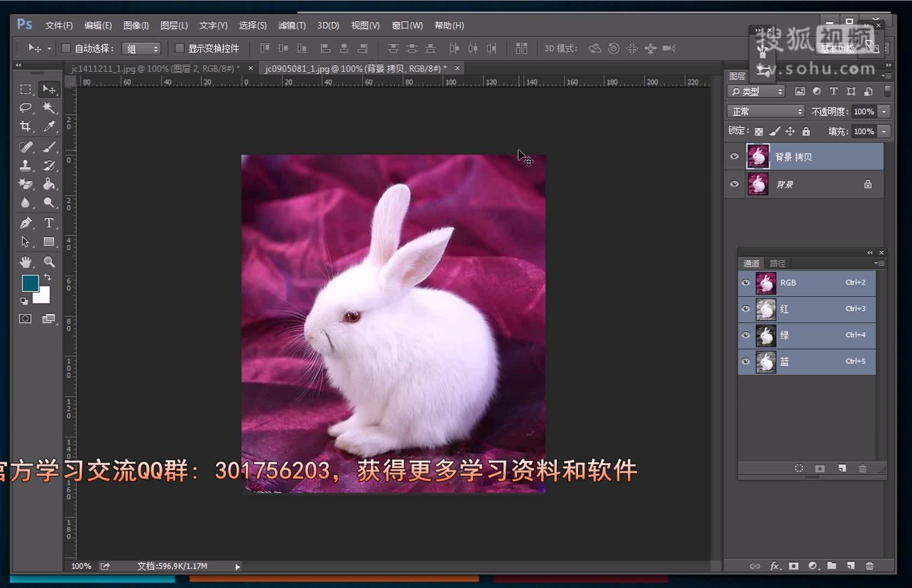Viewport: 912px width, 588px height.
Task: Select the Crop tool
Action: click(25, 127)
